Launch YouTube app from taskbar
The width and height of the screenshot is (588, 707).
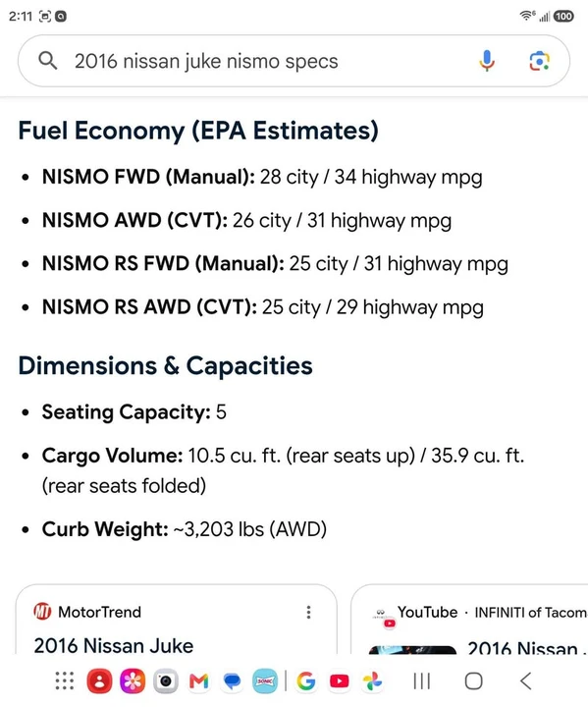(x=339, y=680)
